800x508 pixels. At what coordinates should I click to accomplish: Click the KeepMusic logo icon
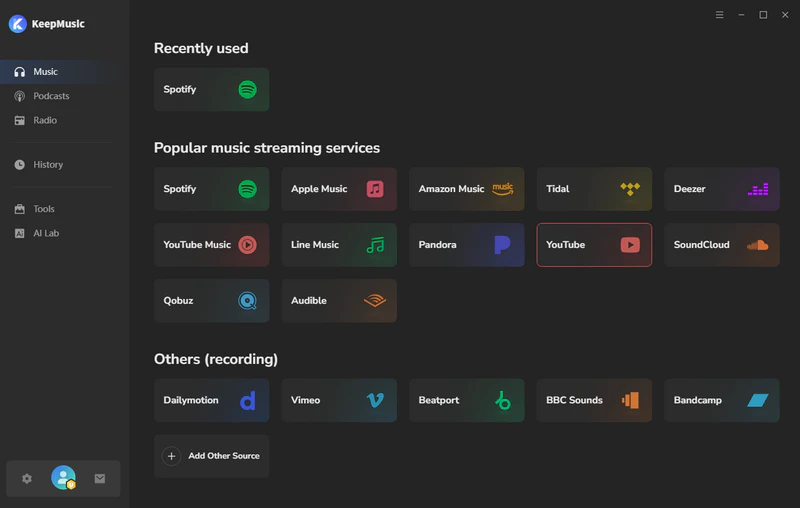click(x=17, y=24)
